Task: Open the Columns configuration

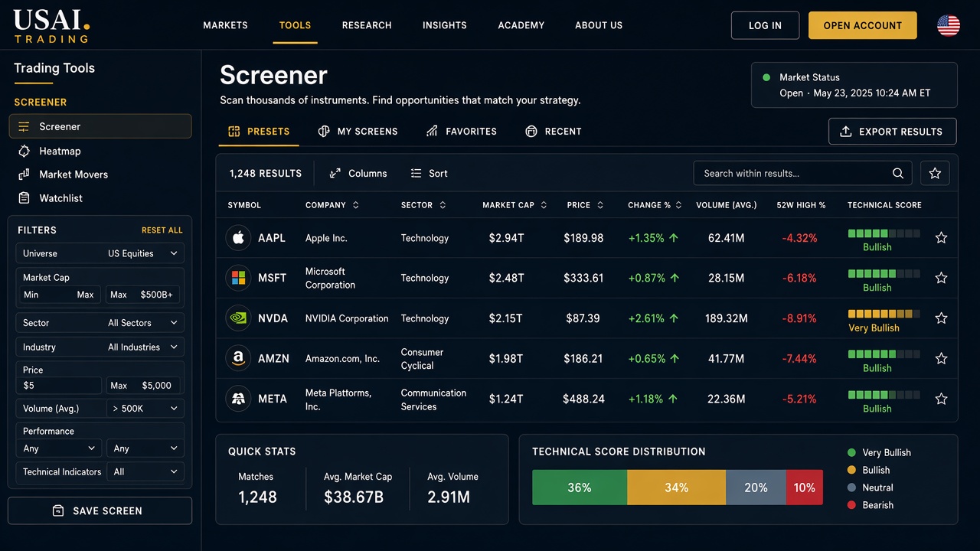Action: (358, 174)
